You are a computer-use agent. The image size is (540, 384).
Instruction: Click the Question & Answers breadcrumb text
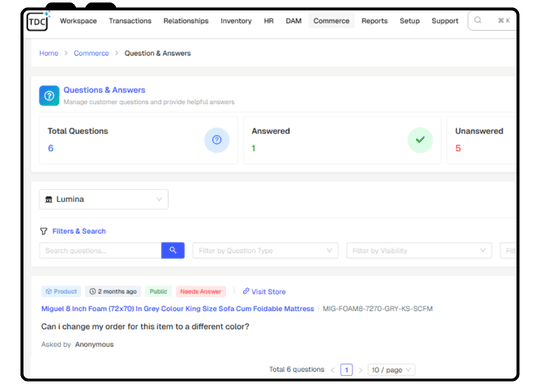coord(157,53)
